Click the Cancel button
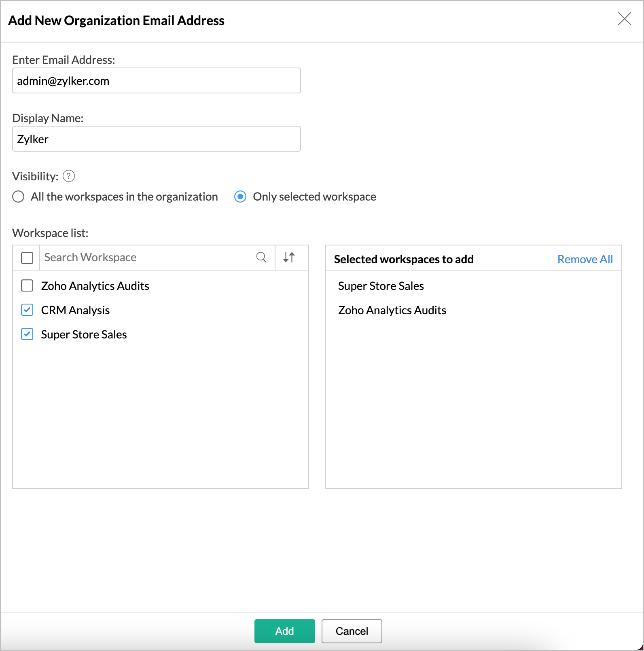This screenshot has width=644, height=651. [352, 631]
